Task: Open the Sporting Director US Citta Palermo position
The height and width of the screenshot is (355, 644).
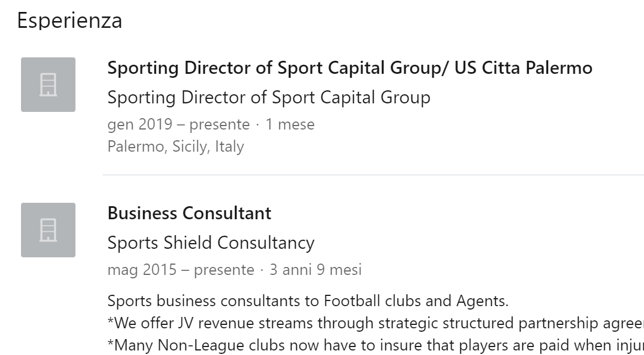Action: point(350,68)
